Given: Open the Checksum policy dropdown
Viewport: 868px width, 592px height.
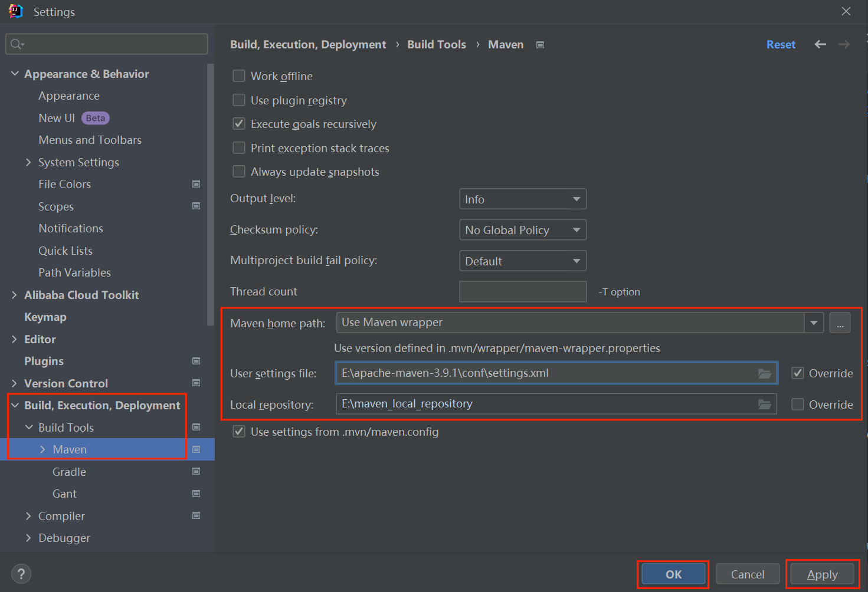Looking at the screenshot, I should 522,230.
